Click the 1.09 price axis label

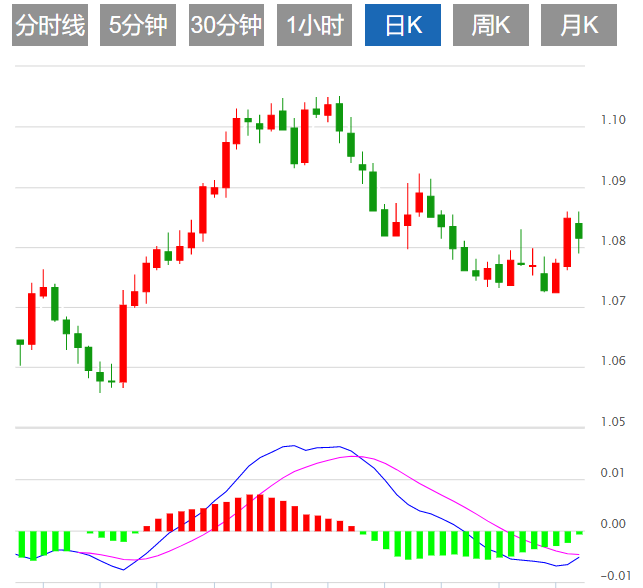click(613, 181)
